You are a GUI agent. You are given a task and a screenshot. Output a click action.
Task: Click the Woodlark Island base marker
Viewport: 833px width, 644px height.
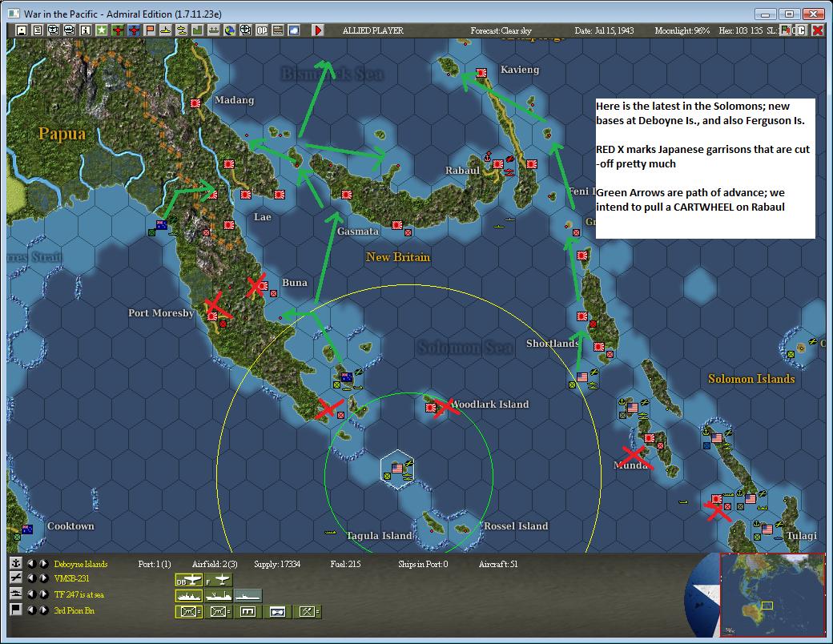coord(431,408)
